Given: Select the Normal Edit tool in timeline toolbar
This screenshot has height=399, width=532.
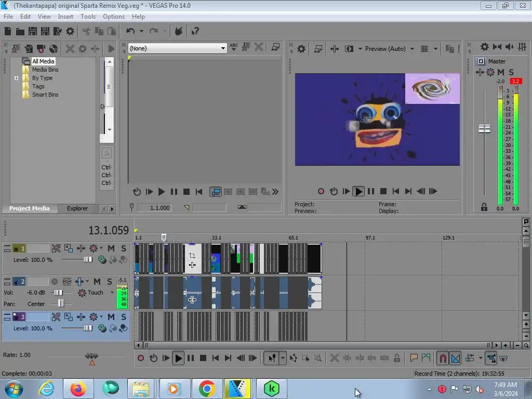Looking at the screenshot, I should tap(272, 358).
